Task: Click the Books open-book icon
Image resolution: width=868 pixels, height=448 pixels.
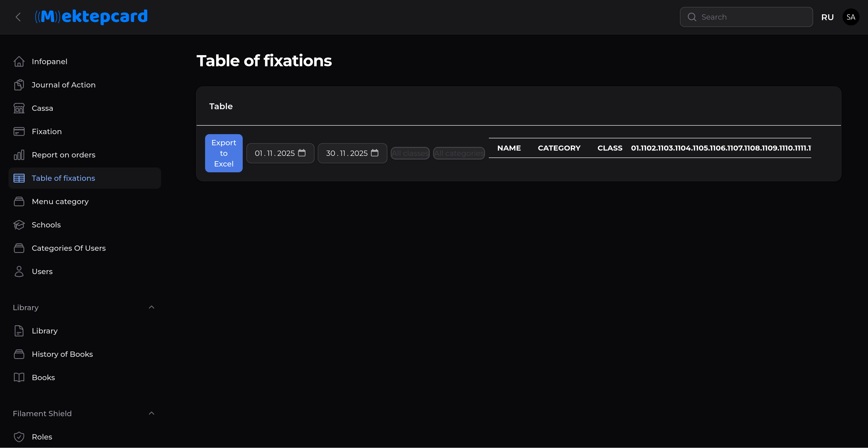Action: click(19, 377)
